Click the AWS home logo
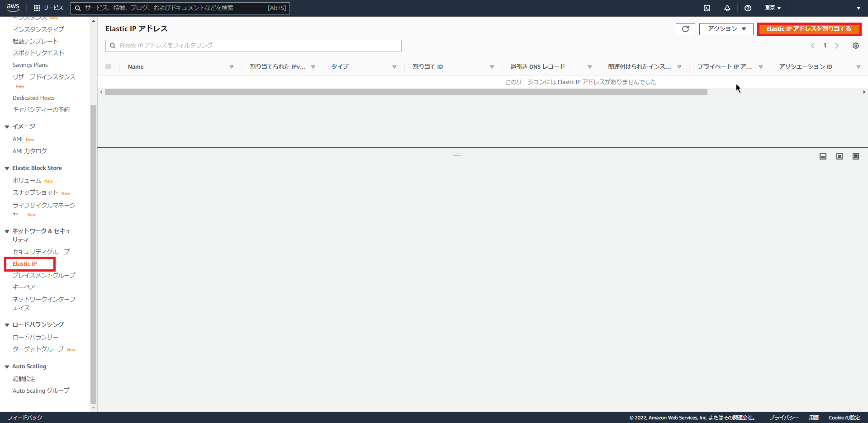 click(x=13, y=8)
